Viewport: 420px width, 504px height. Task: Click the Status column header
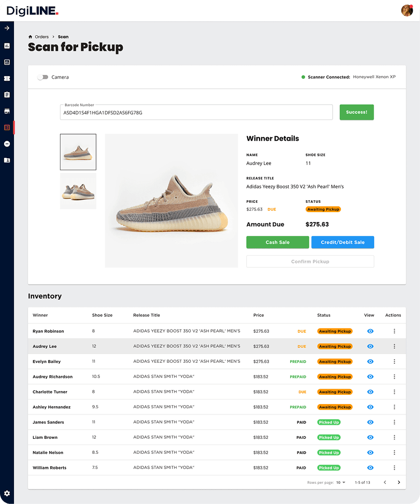pos(324,315)
